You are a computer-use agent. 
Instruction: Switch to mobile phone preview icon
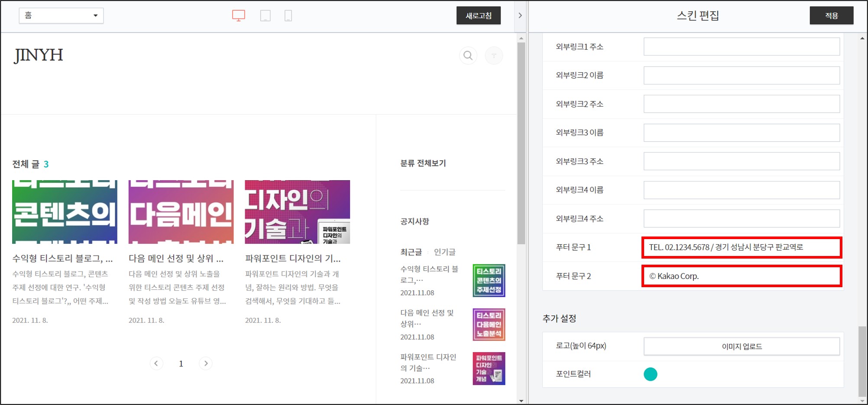(x=288, y=16)
